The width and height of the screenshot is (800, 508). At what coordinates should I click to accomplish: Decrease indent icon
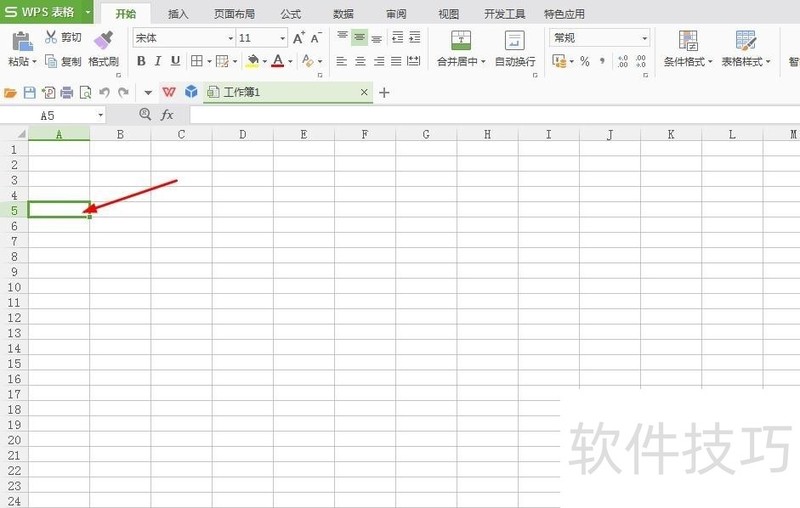coord(397,37)
